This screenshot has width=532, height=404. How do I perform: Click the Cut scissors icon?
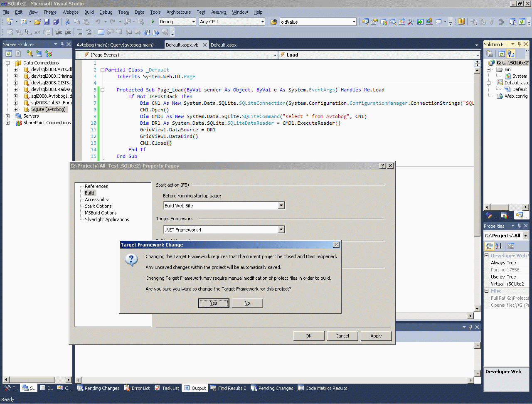click(x=67, y=22)
